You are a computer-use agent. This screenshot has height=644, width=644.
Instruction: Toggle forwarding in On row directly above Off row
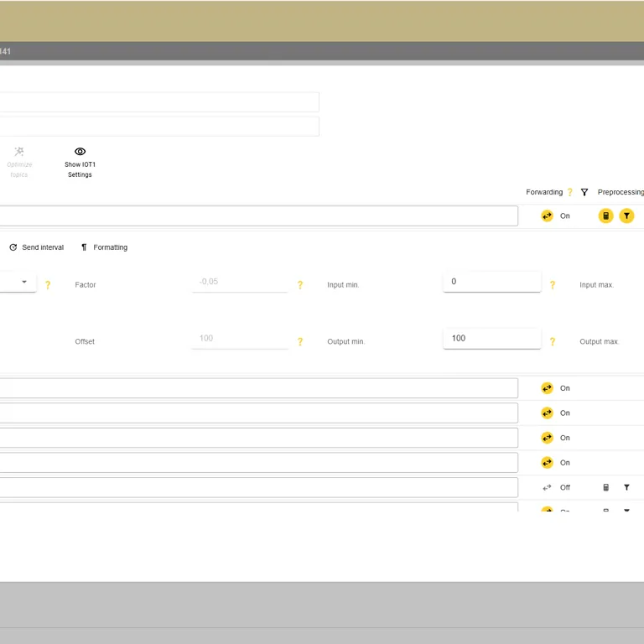(x=547, y=463)
